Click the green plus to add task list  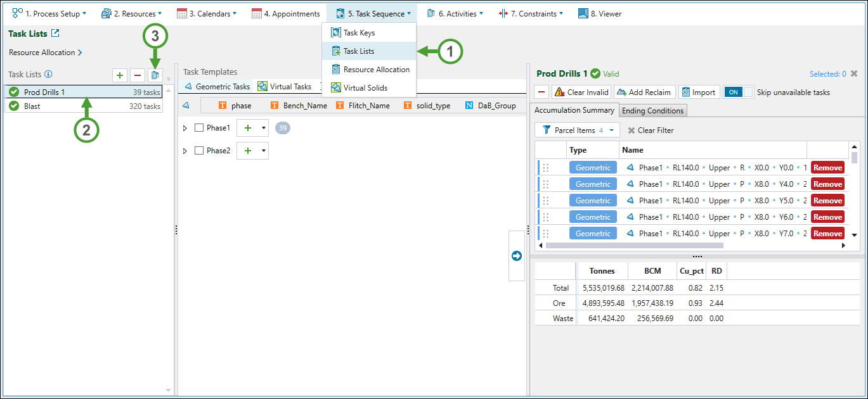point(120,75)
